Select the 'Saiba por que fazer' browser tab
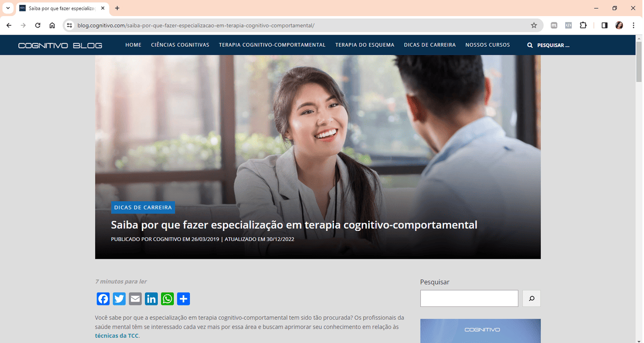 (x=62, y=8)
